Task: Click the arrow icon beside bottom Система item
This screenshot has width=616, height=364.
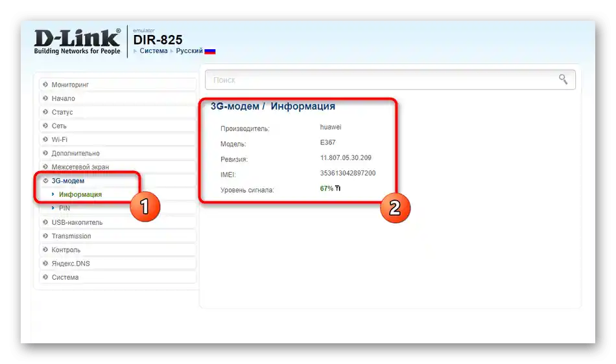Action: click(45, 277)
